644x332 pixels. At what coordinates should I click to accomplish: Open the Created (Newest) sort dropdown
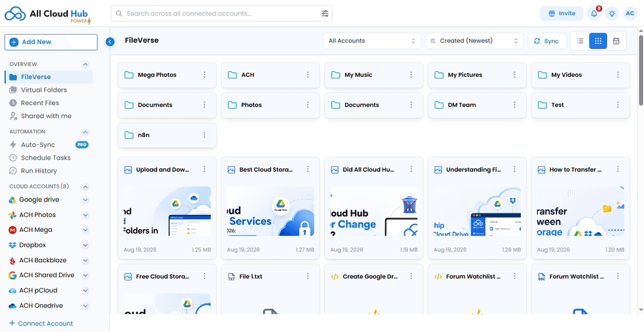tap(474, 41)
